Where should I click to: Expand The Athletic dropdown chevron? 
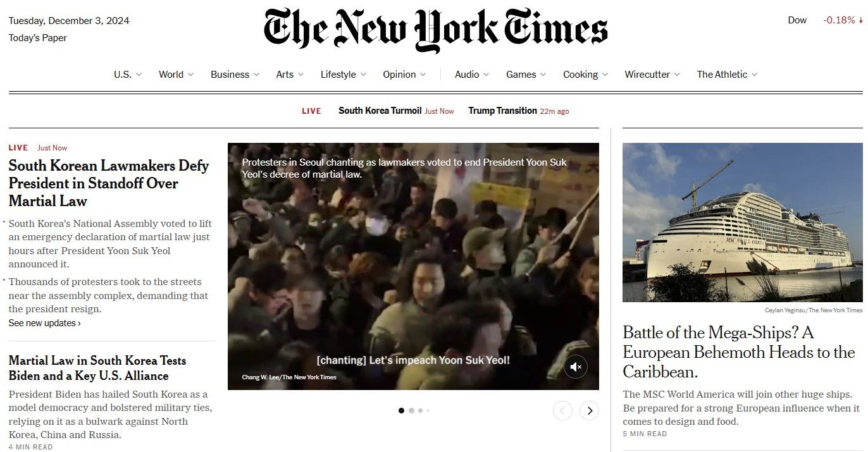tap(754, 75)
